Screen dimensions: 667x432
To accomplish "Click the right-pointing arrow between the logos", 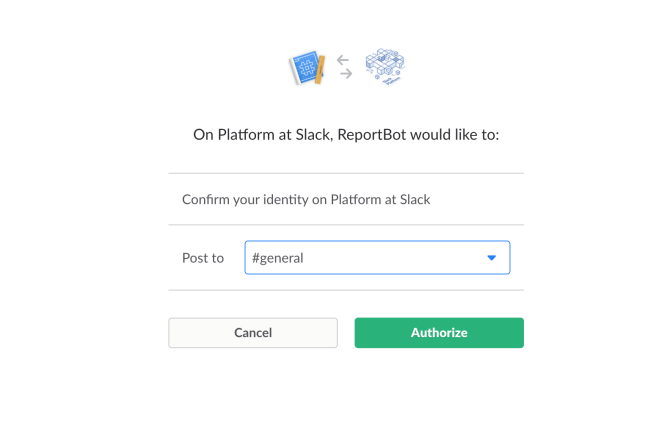I will 346,74.
